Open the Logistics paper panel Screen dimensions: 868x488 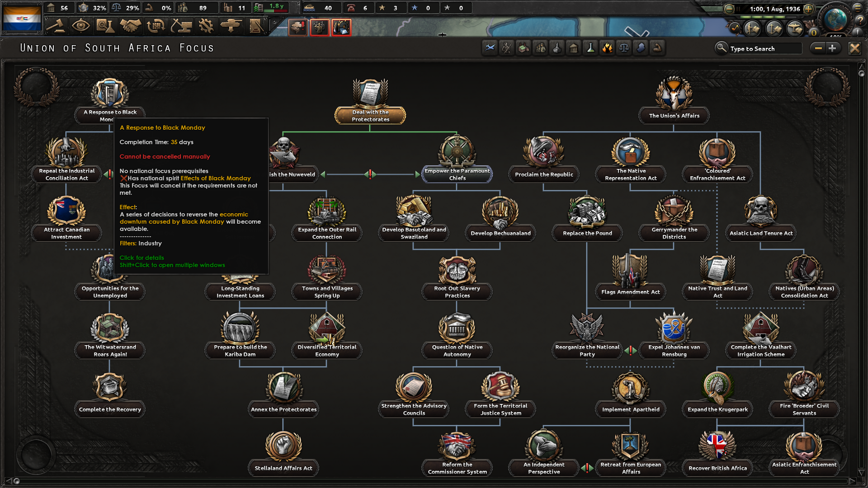[256, 26]
